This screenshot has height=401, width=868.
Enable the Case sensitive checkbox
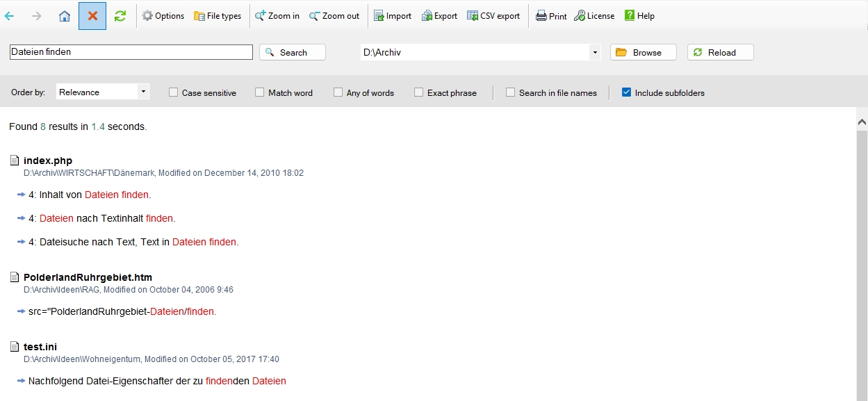(174, 92)
